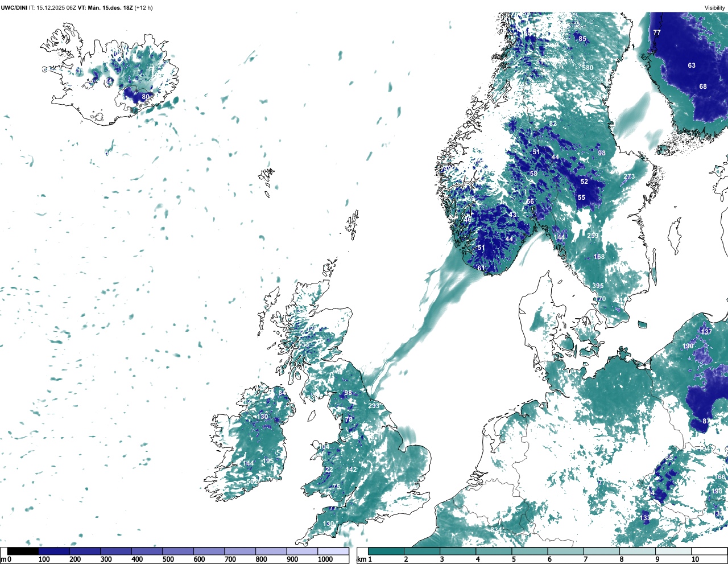Choose the 5–6 km legend color segment

pos(530,551)
